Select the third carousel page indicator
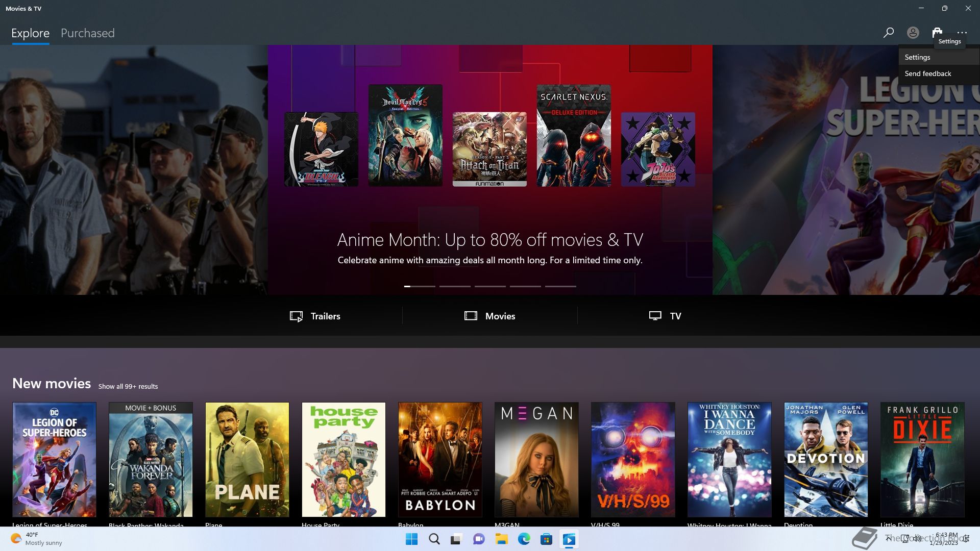Viewport: 980px width, 551px height. [x=490, y=286]
